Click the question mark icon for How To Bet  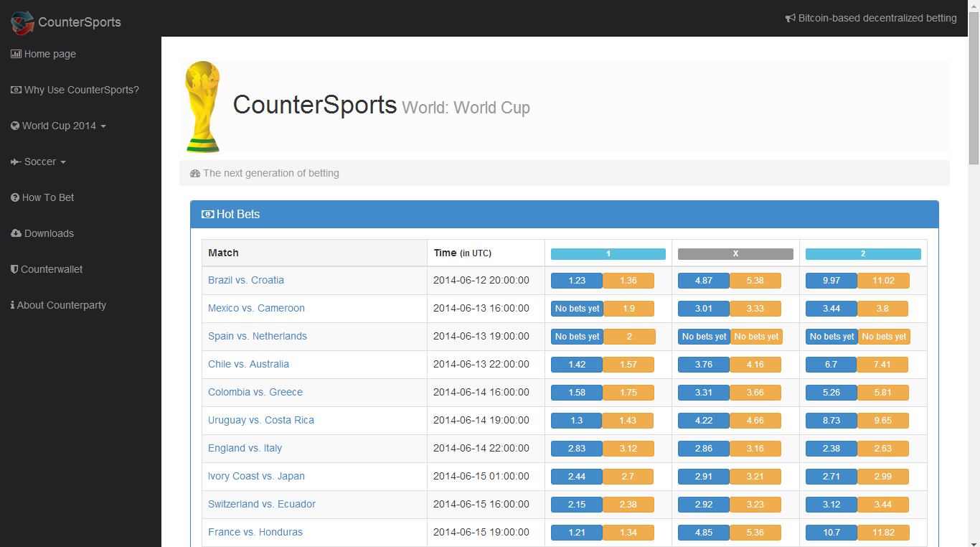[x=15, y=197]
